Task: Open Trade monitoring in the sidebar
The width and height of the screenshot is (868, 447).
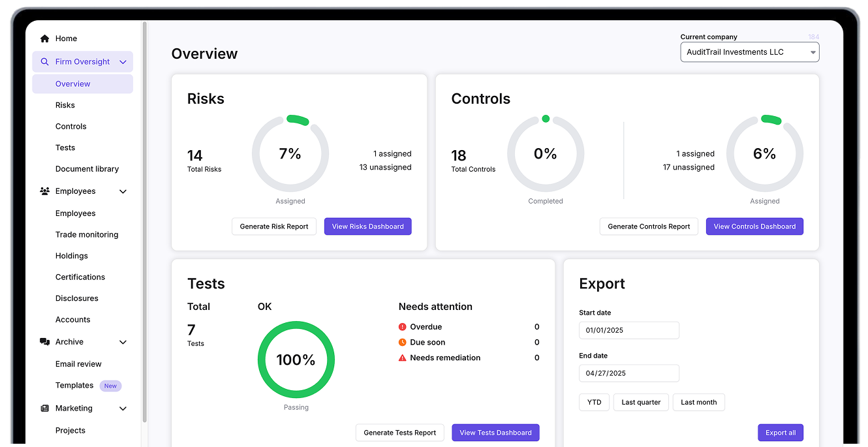Action: coord(87,235)
